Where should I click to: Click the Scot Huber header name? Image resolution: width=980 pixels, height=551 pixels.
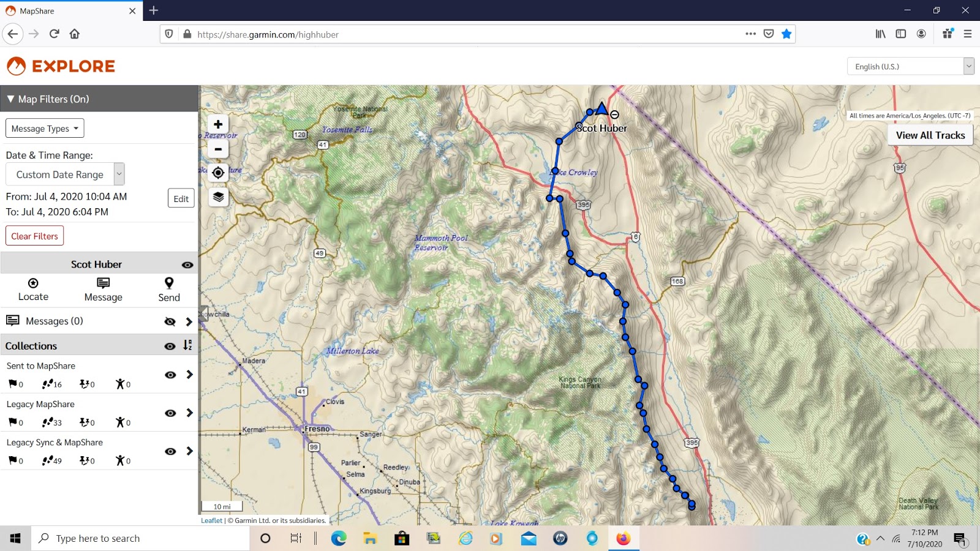tap(96, 264)
